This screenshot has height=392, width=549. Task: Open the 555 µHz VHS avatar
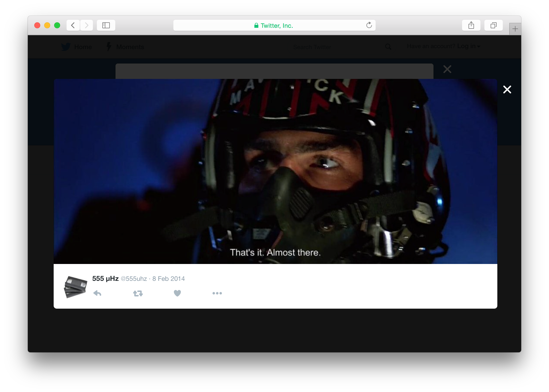click(76, 287)
